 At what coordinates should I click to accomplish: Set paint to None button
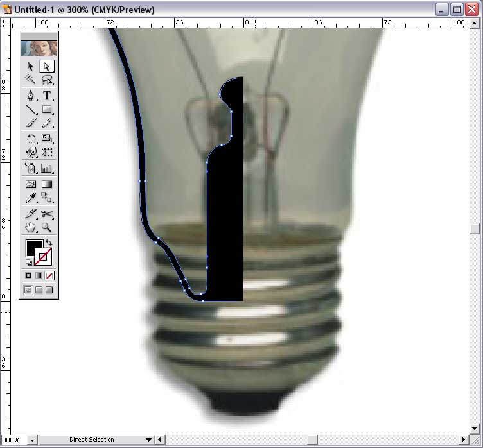(x=49, y=275)
